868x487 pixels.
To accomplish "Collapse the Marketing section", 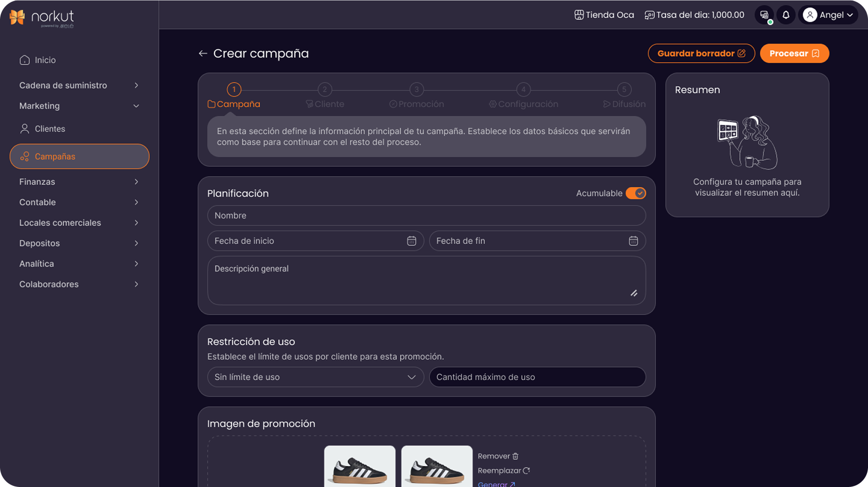I will (79, 106).
